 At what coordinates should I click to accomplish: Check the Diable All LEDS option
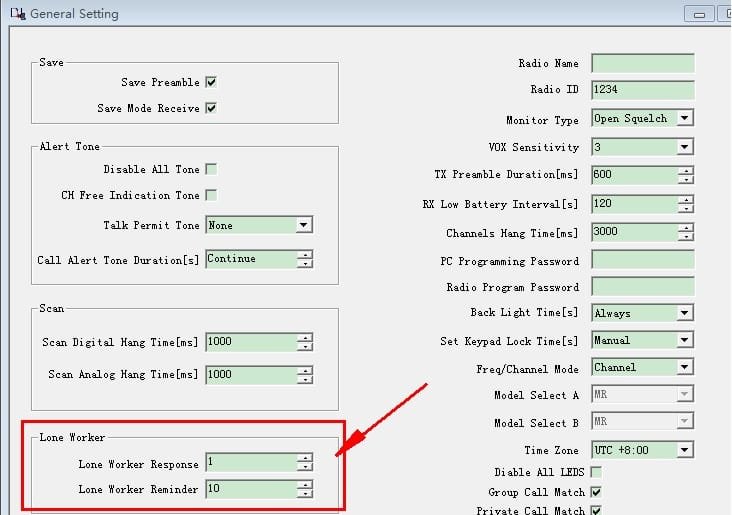(597, 472)
